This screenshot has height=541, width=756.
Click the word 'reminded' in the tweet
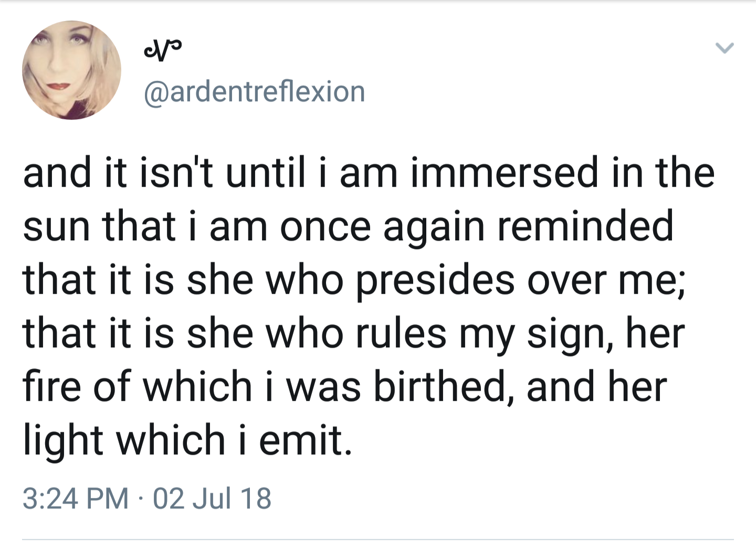pyautogui.click(x=585, y=227)
